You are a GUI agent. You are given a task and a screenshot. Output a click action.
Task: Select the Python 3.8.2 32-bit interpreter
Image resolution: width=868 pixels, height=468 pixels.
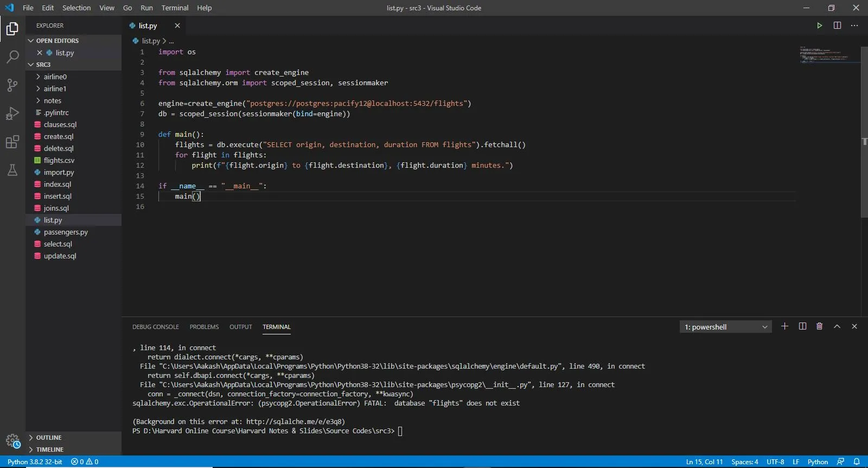tap(35, 462)
